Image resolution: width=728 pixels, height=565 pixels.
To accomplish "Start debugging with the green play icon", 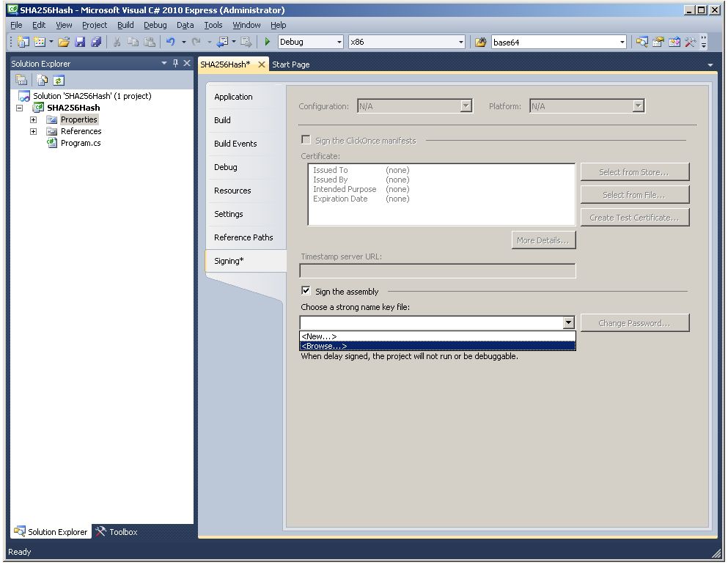I will click(267, 42).
